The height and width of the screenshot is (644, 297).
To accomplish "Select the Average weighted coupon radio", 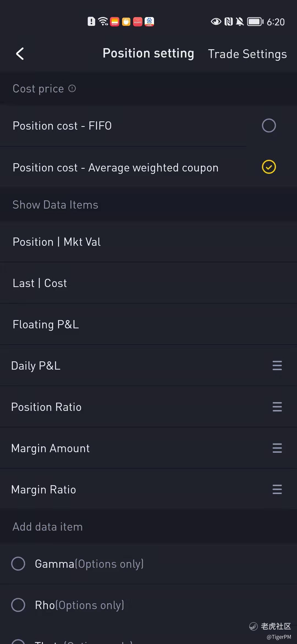I will pyautogui.click(x=269, y=167).
